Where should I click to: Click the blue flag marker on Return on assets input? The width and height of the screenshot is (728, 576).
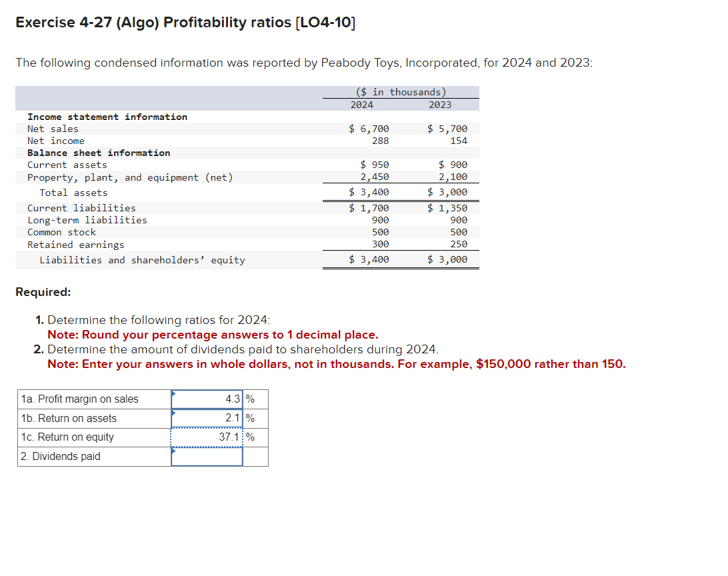tap(175, 413)
